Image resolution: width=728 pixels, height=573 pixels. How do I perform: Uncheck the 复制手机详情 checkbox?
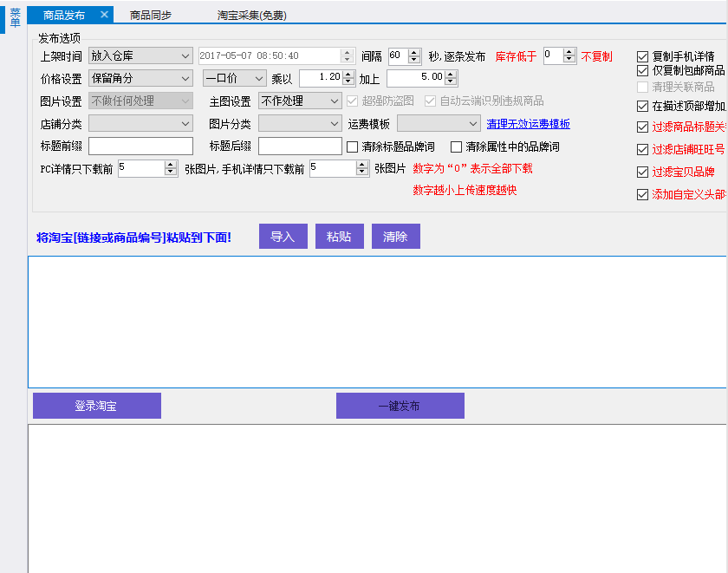(x=642, y=56)
